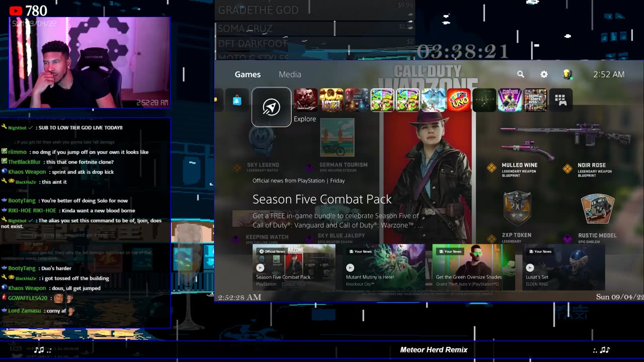Screen dimensions: 644x362
Task: Play the Season Five Combat Pack card video
Action: point(260,268)
